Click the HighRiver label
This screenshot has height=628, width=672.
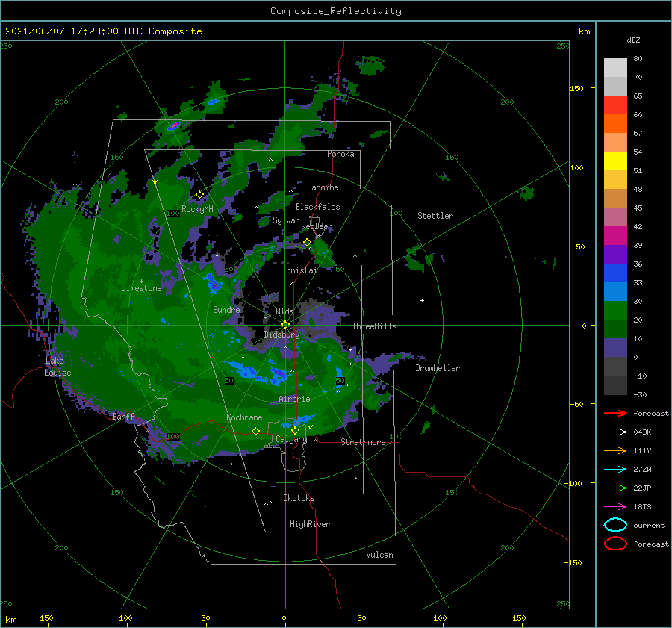[x=310, y=524]
